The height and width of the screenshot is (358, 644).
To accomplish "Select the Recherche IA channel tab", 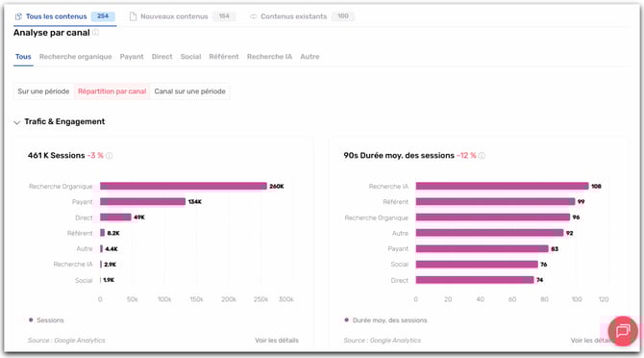I will coord(269,57).
